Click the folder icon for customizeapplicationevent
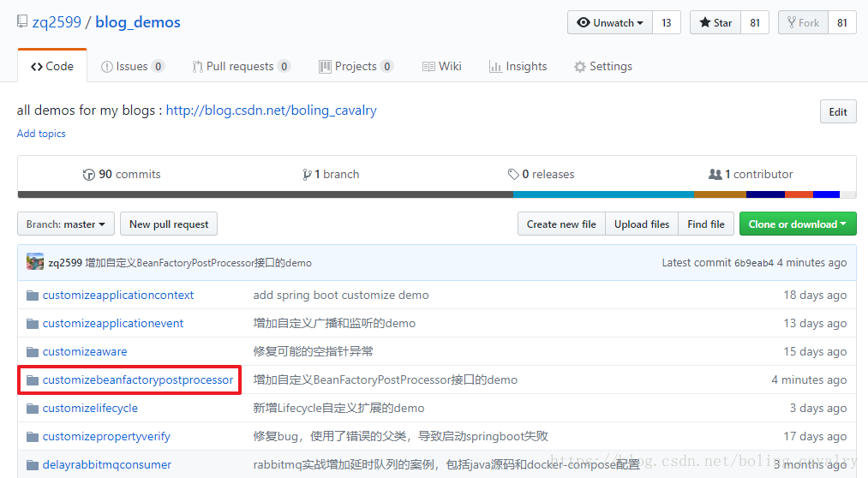Screen dimensions: 868x478 pyautogui.click(x=33, y=324)
